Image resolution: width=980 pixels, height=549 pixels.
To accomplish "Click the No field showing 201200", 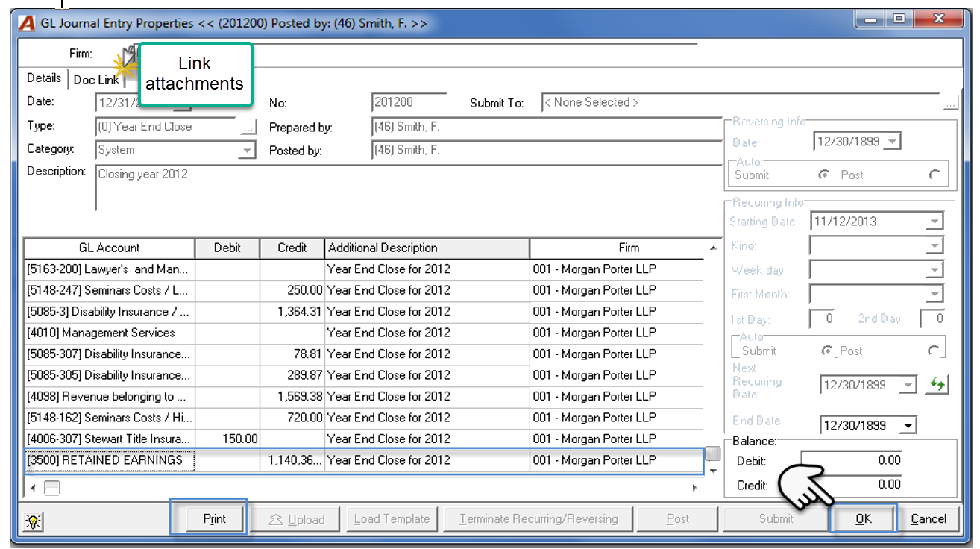I will 409,103.
